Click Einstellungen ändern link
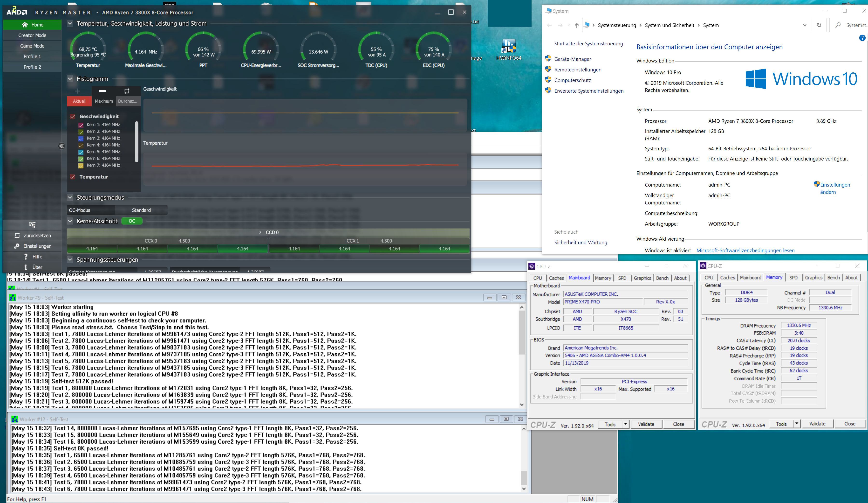The image size is (868, 503). tap(835, 188)
